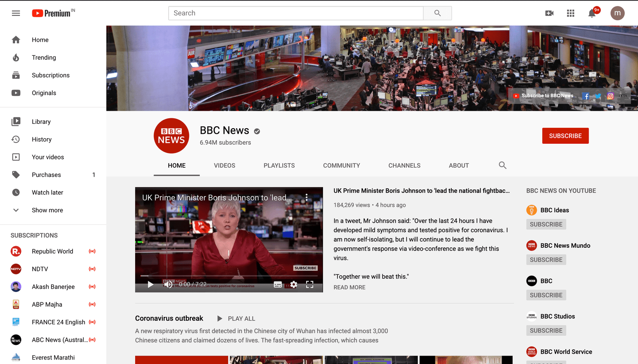
Task: Enter fullscreen on the featured video
Action: (x=310, y=284)
